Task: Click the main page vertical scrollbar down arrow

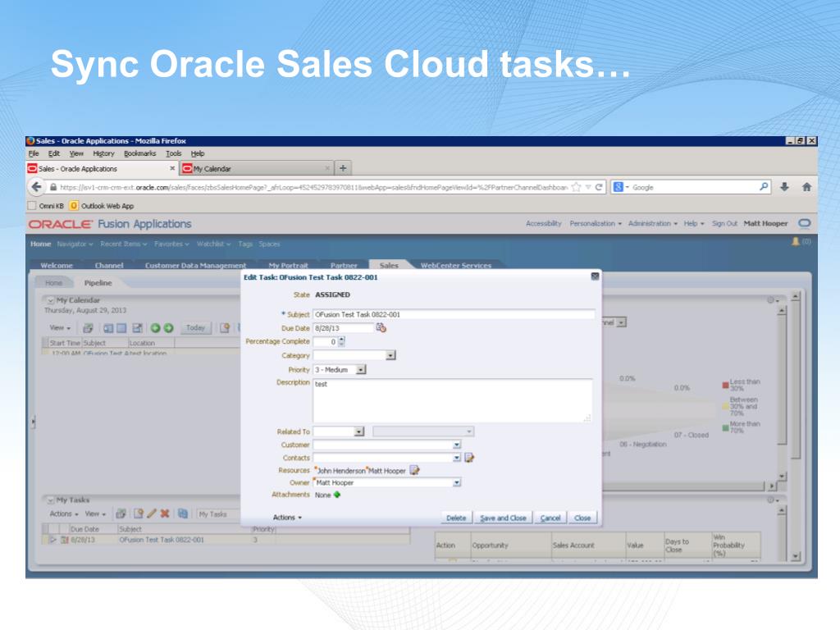Action: (x=796, y=557)
